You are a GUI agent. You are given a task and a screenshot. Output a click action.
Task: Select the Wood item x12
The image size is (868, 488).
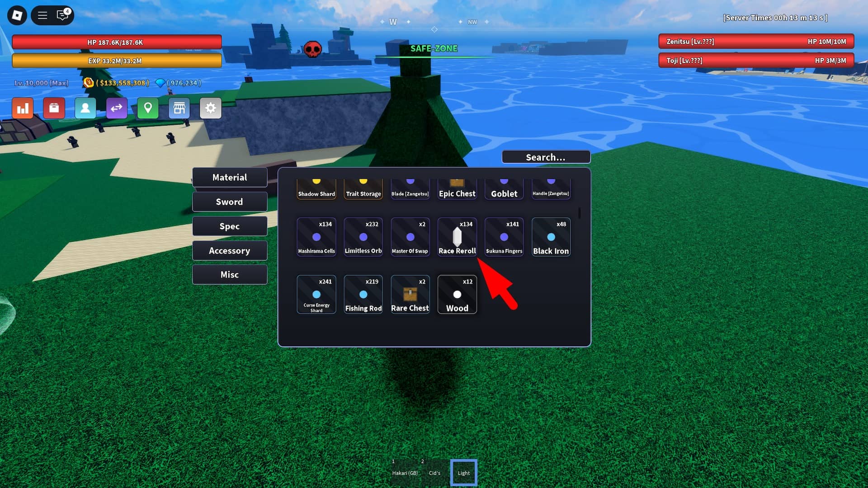(457, 294)
